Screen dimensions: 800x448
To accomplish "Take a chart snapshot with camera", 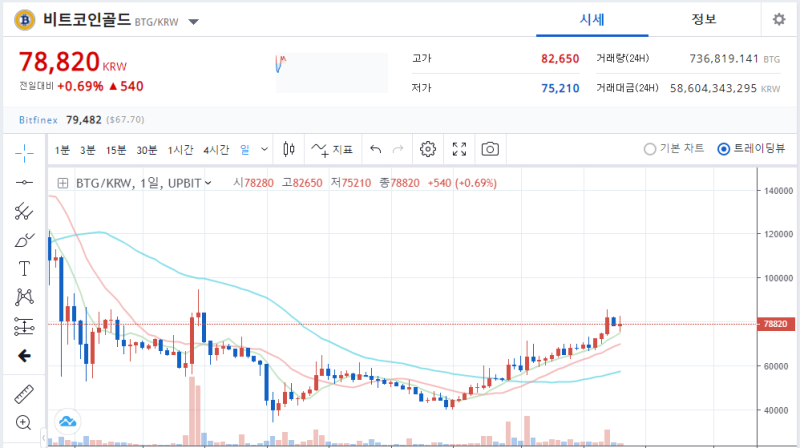I will (490, 150).
